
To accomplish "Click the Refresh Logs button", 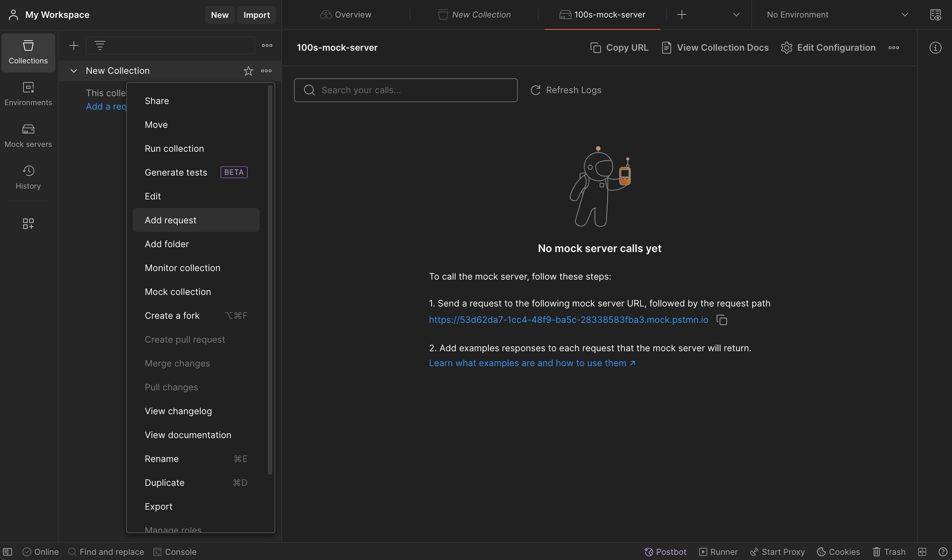I will pyautogui.click(x=566, y=90).
